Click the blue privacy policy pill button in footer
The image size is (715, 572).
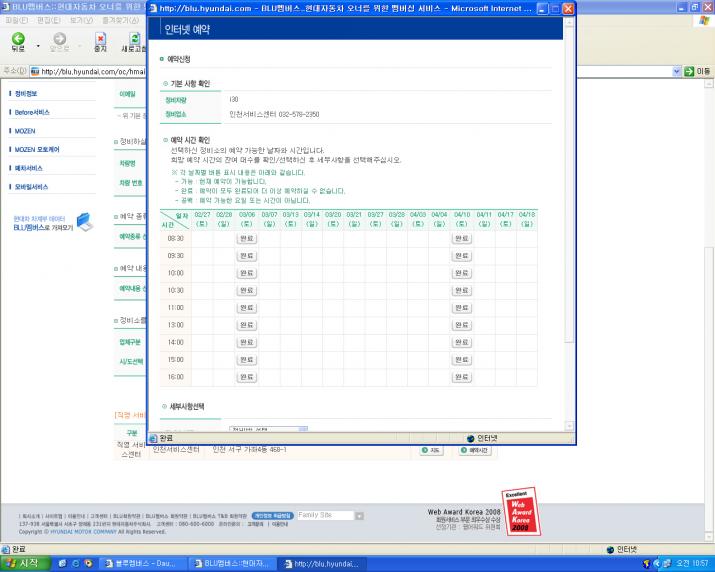[272, 516]
